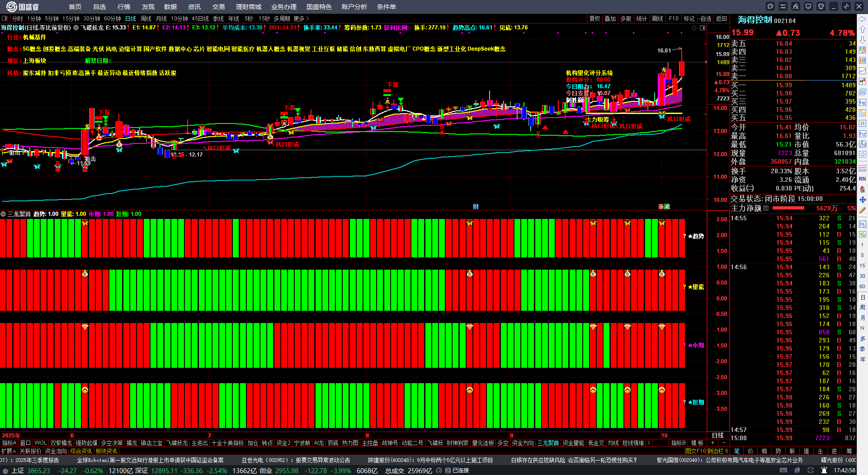Click the 交易状态: 闭市阶段 text
The image size is (868, 475).
763,199
